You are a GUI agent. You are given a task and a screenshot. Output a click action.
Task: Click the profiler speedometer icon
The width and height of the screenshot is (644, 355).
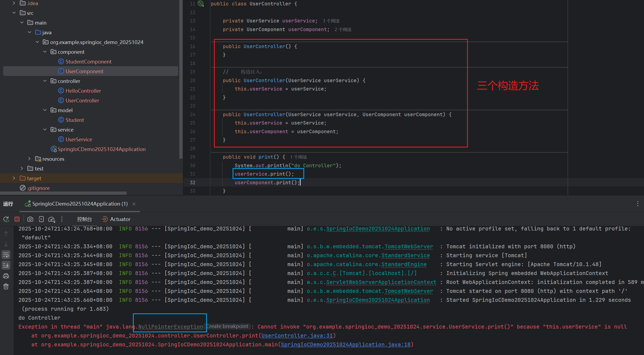(x=51, y=219)
